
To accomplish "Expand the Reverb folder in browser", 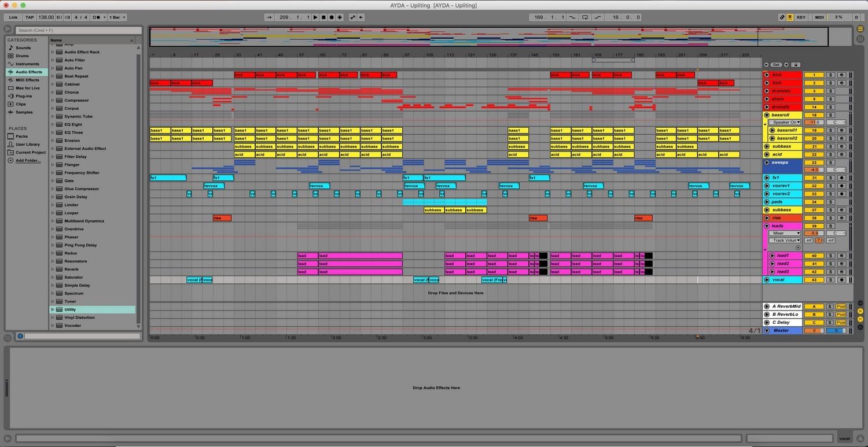I will [x=53, y=269].
